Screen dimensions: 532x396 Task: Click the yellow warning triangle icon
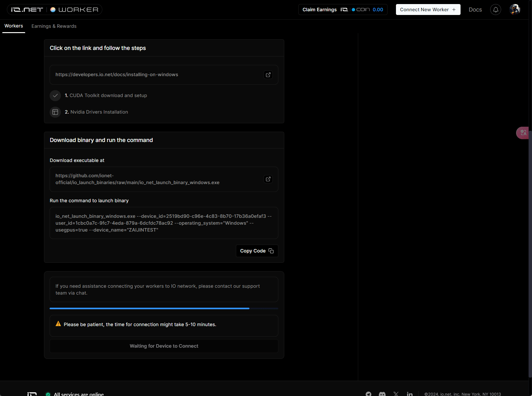(58, 324)
